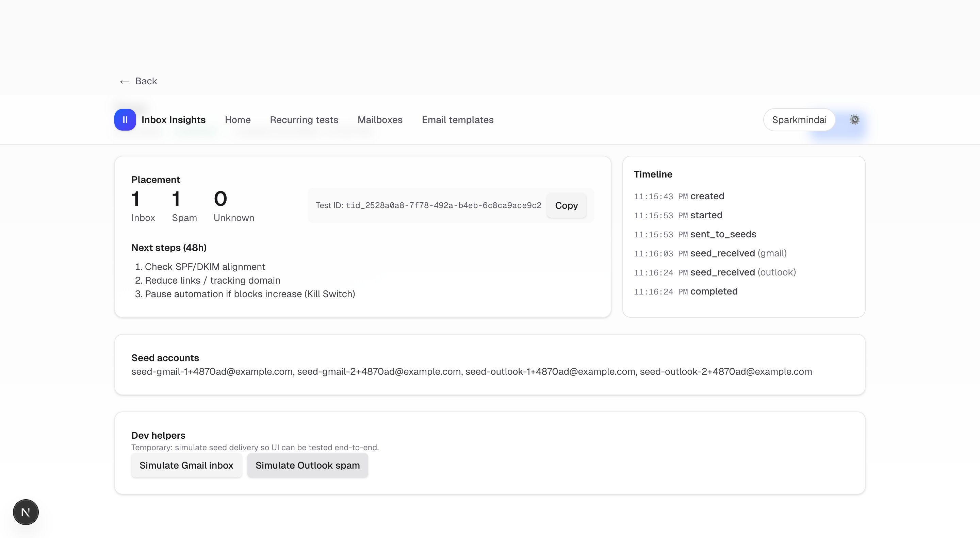Viewport: 980px width, 538px height.
Task: Select the Sparkmindai account pill
Action: tap(799, 119)
